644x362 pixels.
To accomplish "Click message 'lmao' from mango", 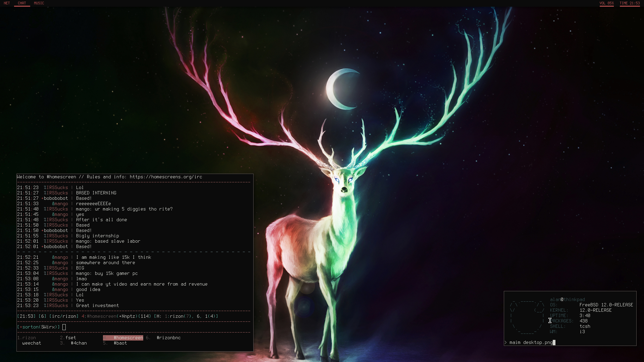I will [x=82, y=279].
